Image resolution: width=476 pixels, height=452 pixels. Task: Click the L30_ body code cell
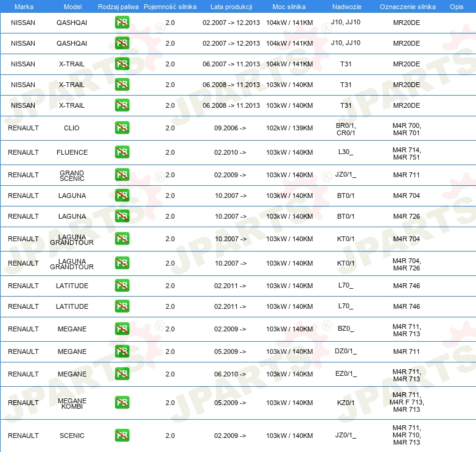[x=346, y=152]
